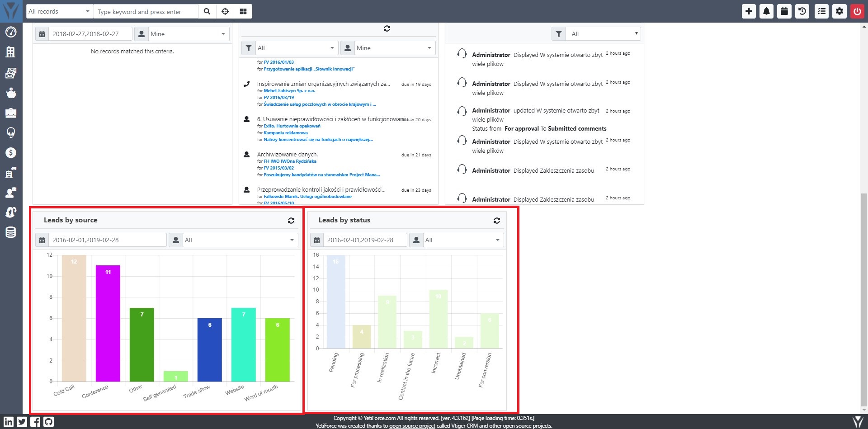Open the All records module dropdown

point(60,11)
